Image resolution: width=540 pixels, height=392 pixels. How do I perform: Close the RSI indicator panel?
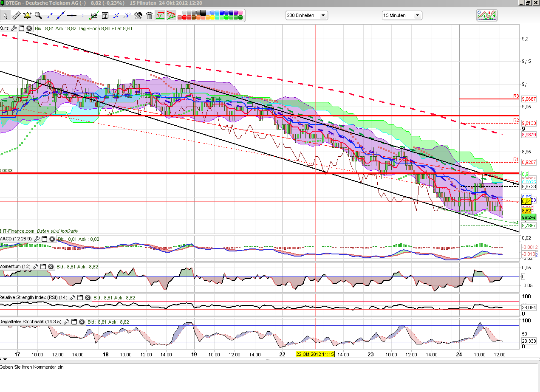coord(87,298)
